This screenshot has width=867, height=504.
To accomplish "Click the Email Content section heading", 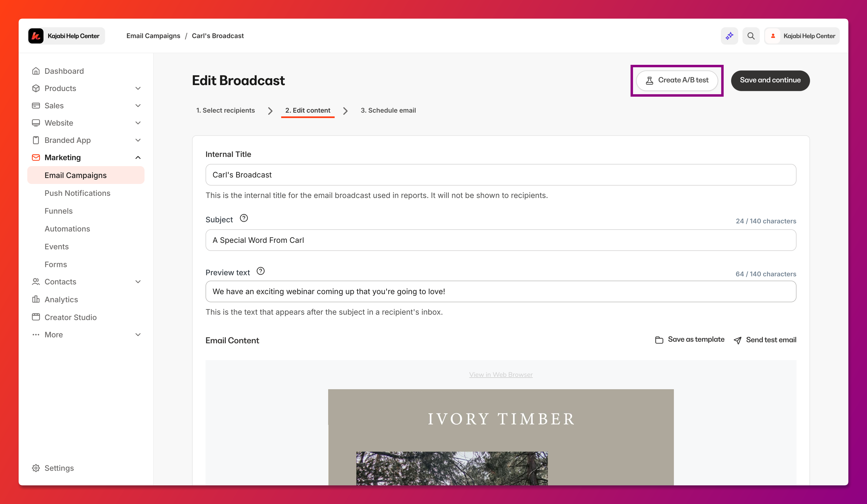I will coord(232,340).
